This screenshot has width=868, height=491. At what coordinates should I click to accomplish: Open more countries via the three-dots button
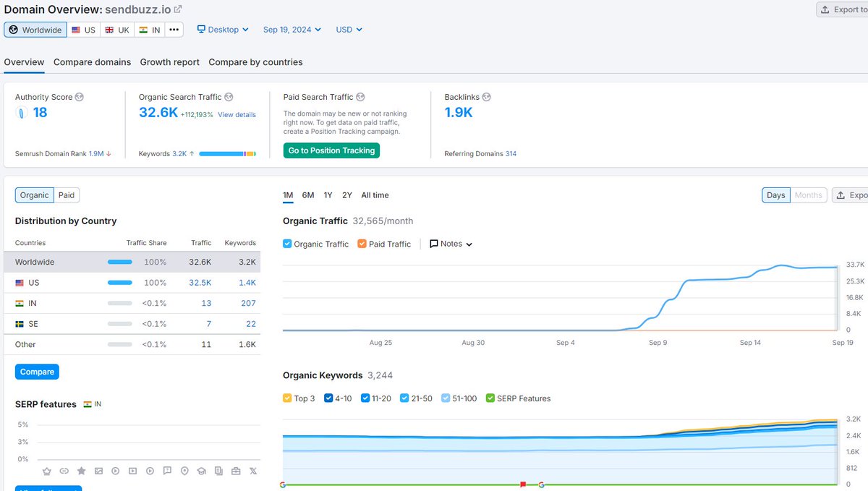click(x=174, y=30)
